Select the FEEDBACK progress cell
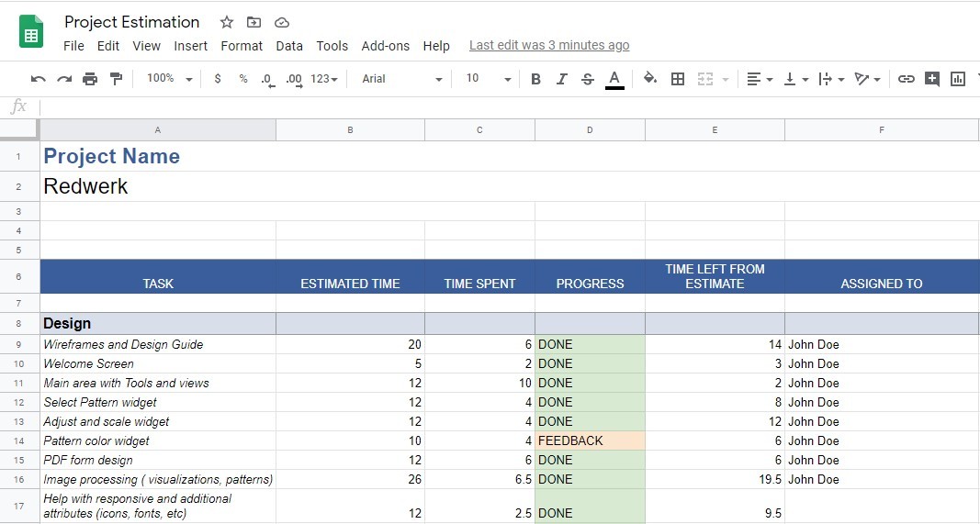This screenshot has width=980, height=524. 590,440
